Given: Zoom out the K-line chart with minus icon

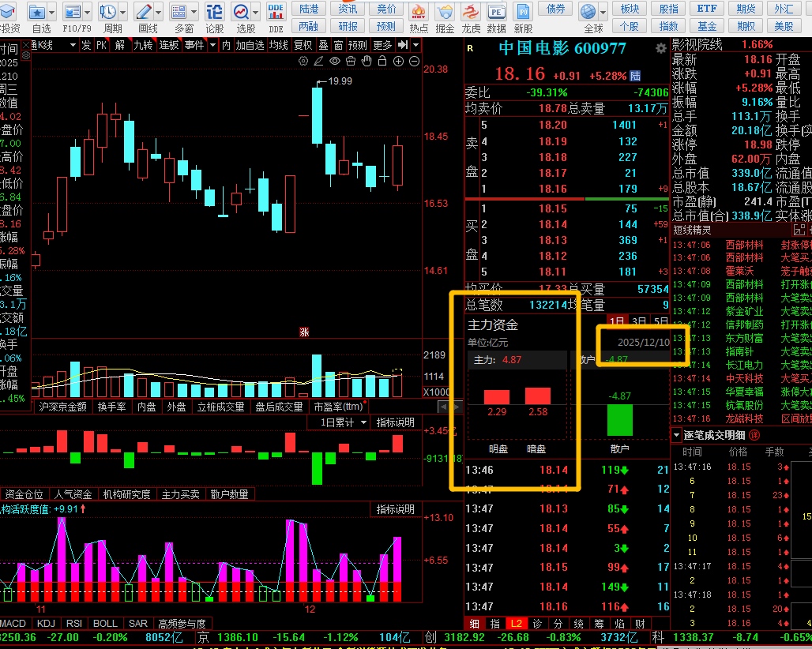Looking at the screenshot, I should click(414, 62).
